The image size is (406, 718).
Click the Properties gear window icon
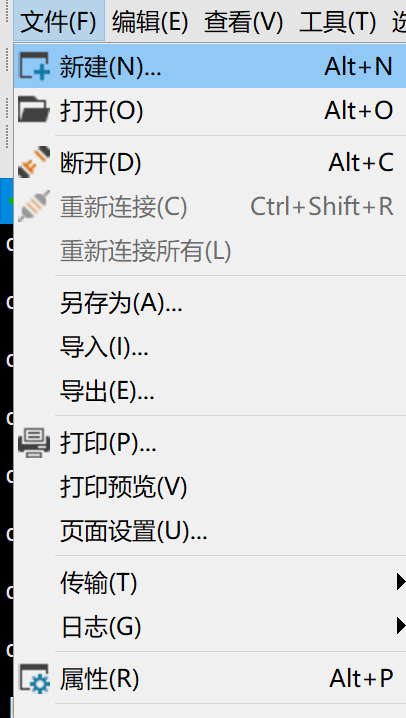coord(34,679)
